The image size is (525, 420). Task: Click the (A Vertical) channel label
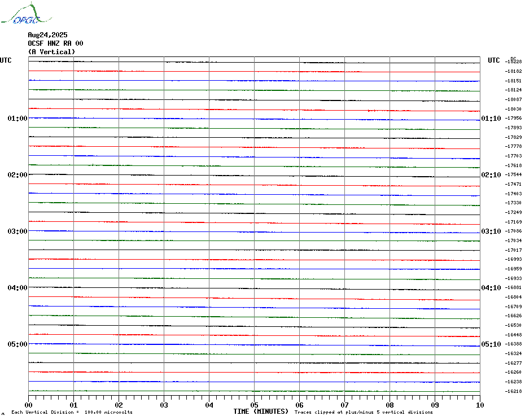pos(51,51)
